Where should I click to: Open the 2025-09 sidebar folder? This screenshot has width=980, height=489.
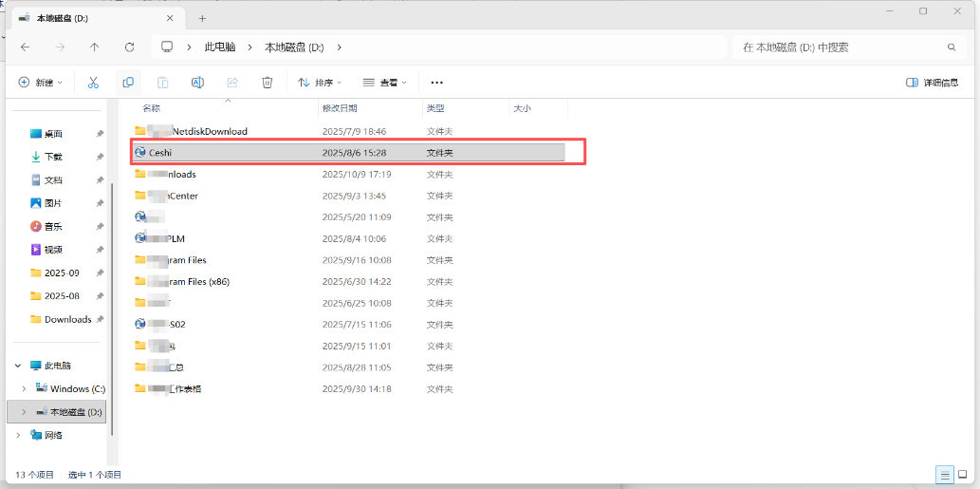click(x=62, y=273)
